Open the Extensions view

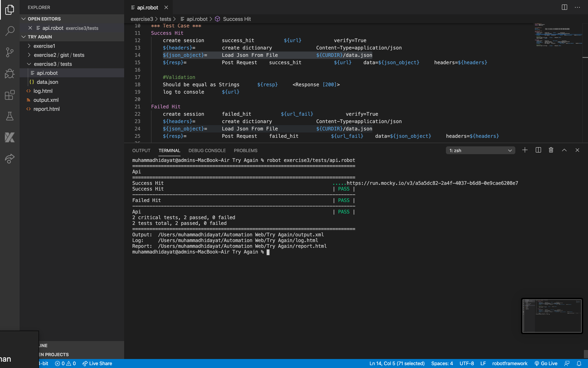point(10,95)
